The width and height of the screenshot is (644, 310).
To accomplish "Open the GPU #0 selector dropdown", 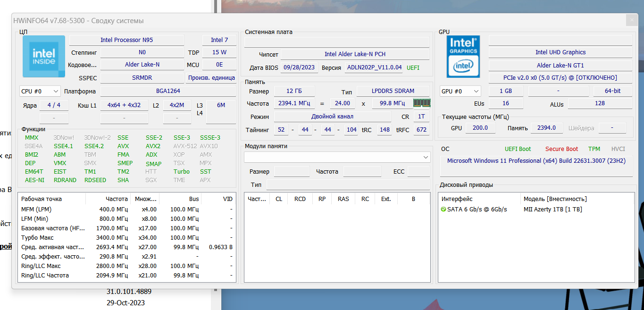I will [460, 91].
